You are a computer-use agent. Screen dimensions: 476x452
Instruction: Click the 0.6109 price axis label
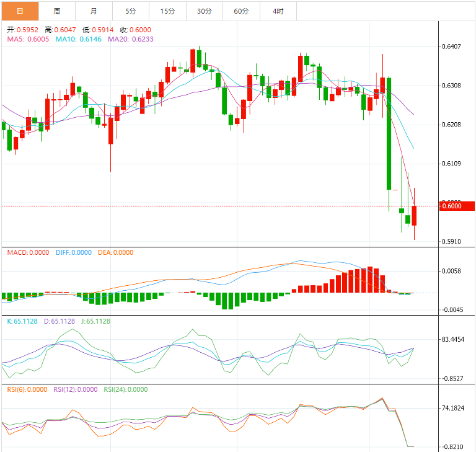coord(451,164)
